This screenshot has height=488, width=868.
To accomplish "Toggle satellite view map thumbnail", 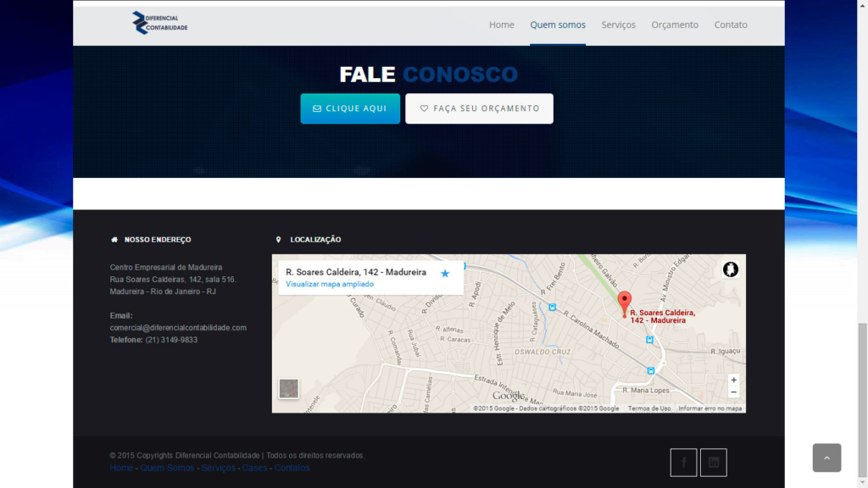I will point(289,389).
